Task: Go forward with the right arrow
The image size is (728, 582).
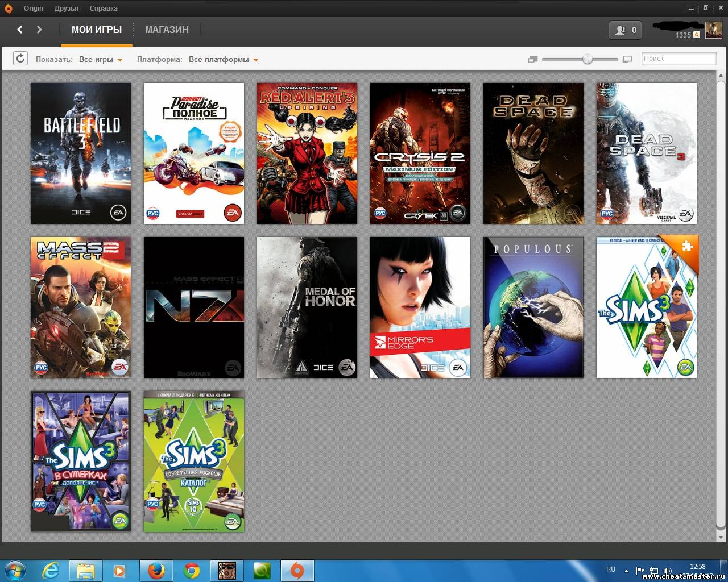Action: (39, 30)
